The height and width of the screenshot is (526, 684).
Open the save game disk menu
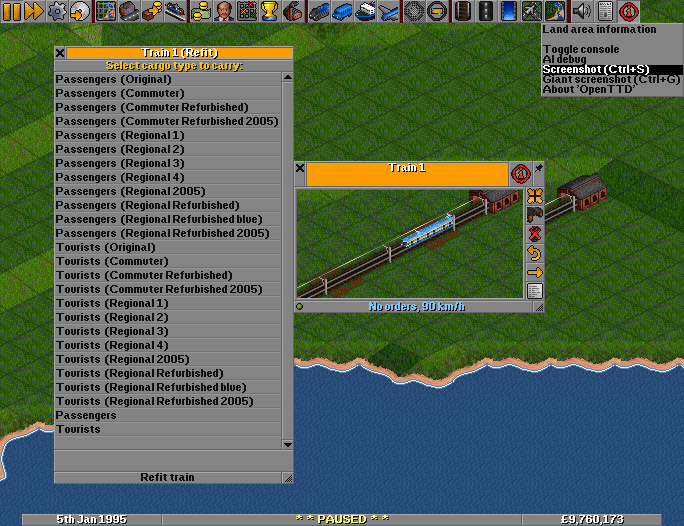tap(80, 11)
